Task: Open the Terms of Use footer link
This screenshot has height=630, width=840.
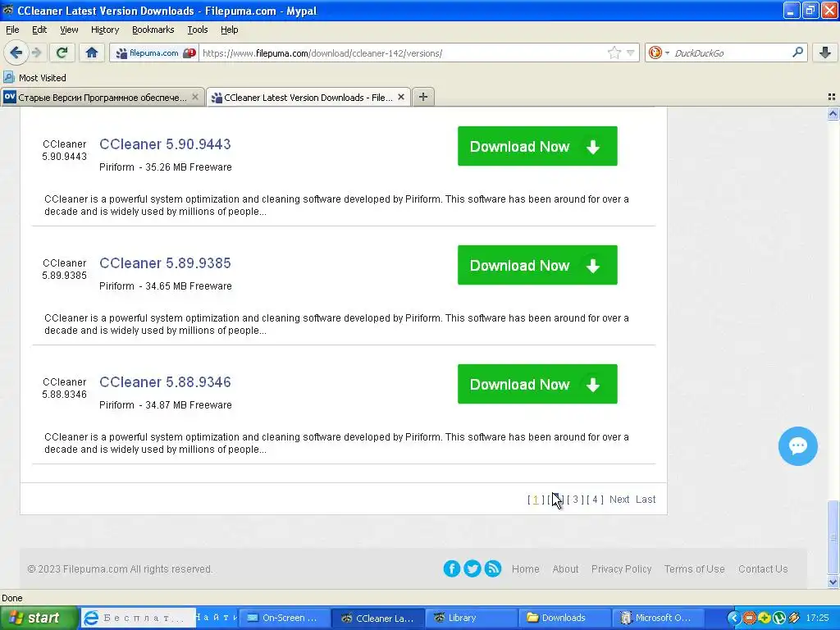Action: 694,569
